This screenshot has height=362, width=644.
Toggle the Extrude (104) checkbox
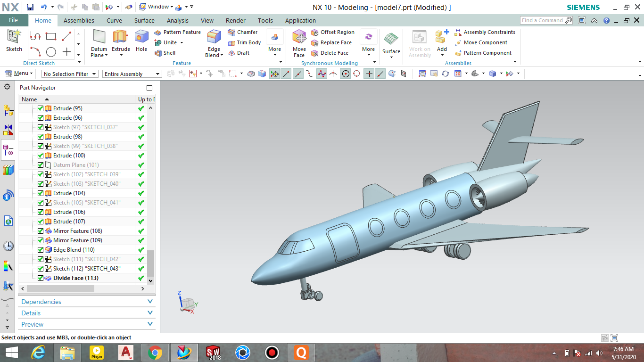point(40,193)
